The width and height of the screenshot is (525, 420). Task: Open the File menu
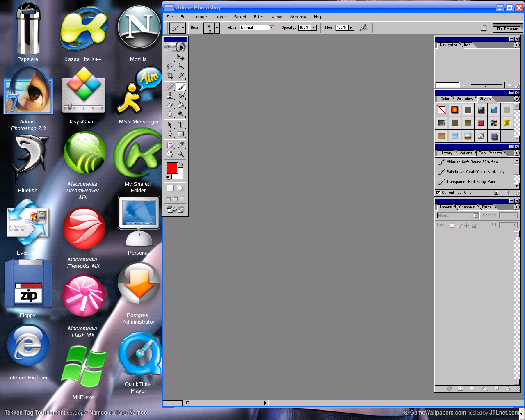click(x=169, y=17)
